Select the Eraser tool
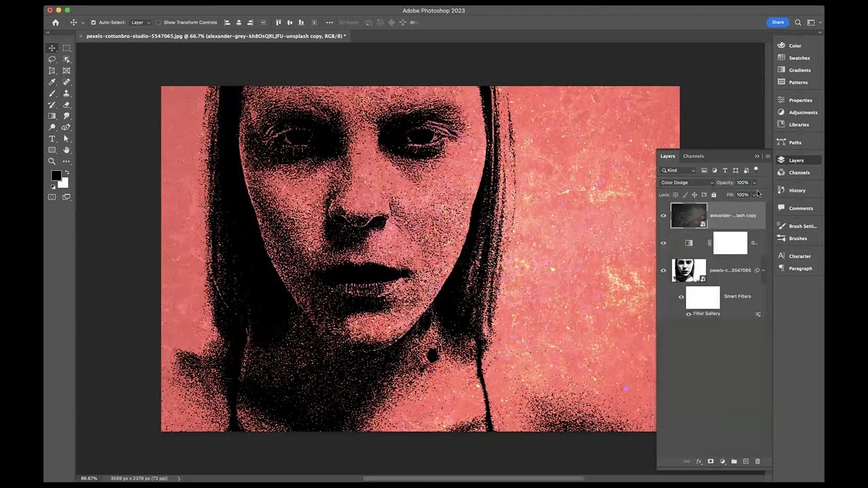The height and width of the screenshot is (488, 868). tap(66, 105)
